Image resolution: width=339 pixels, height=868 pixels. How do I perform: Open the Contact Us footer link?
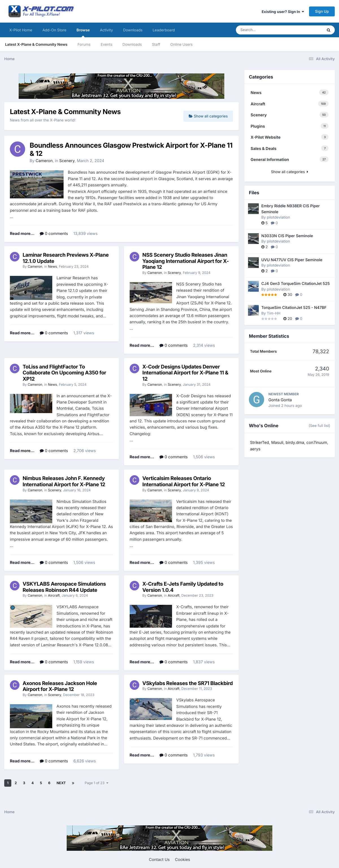[x=159, y=860]
